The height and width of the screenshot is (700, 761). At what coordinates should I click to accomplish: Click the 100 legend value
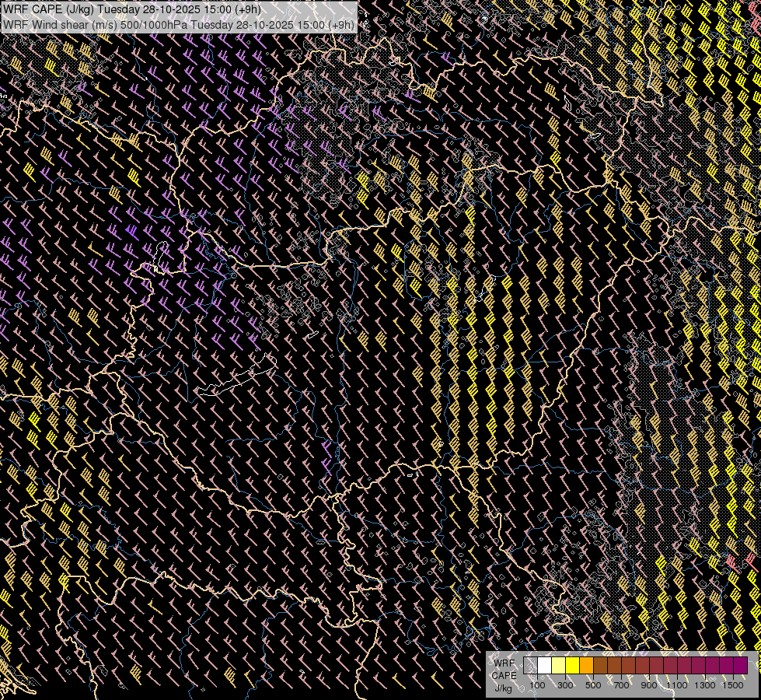click(537, 685)
